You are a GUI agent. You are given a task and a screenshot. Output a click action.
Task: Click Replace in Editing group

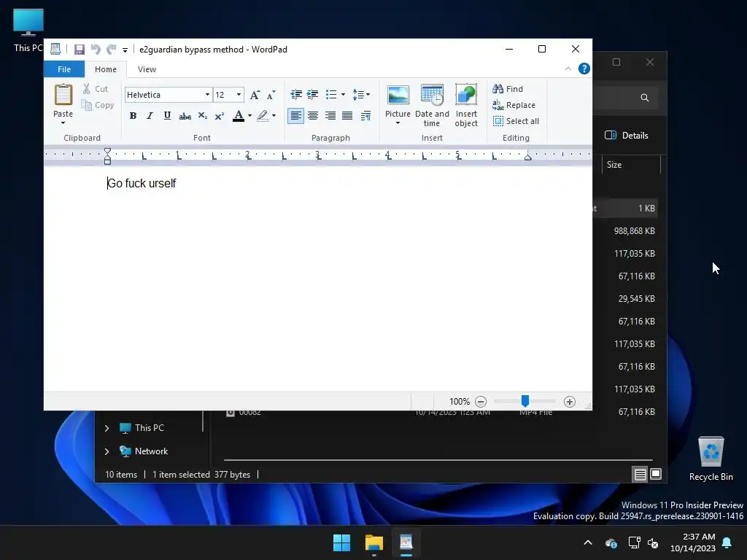(x=514, y=105)
